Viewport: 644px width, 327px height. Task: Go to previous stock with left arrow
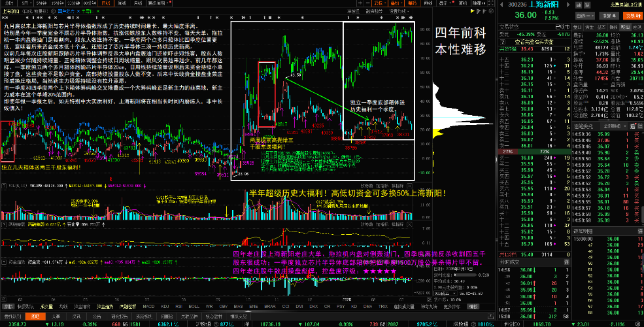coord(501,5)
